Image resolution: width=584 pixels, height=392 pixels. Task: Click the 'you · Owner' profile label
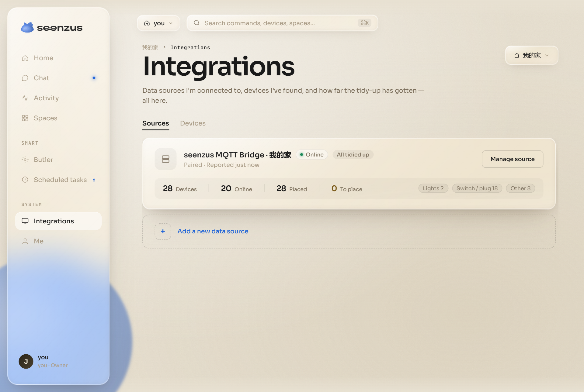[x=53, y=366]
